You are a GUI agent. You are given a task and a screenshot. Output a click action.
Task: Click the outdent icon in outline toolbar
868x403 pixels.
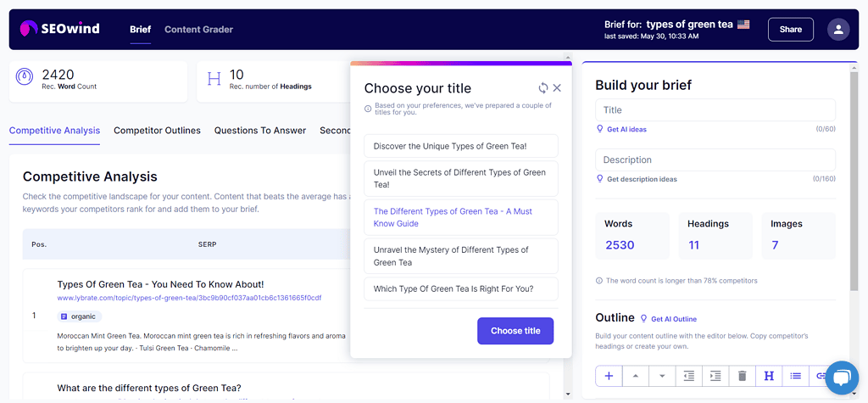pyautogui.click(x=688, y=376)
